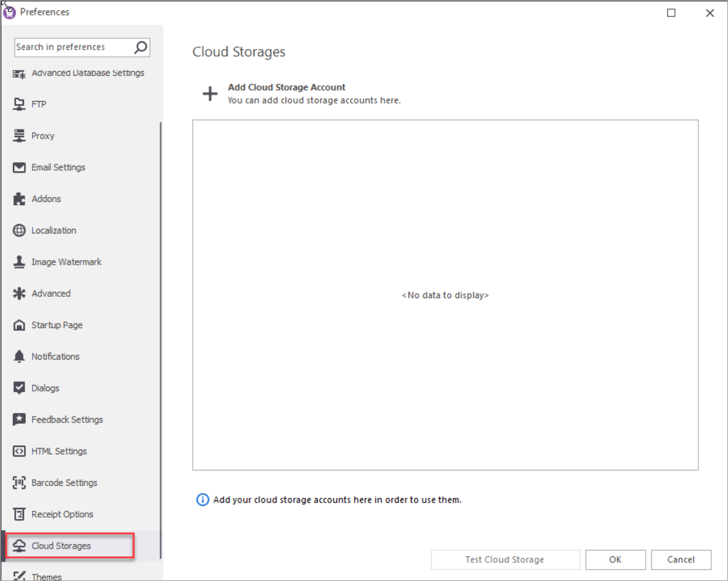Select the Advanced preferences item
728x581 pixels.
[x=81, y=294]
